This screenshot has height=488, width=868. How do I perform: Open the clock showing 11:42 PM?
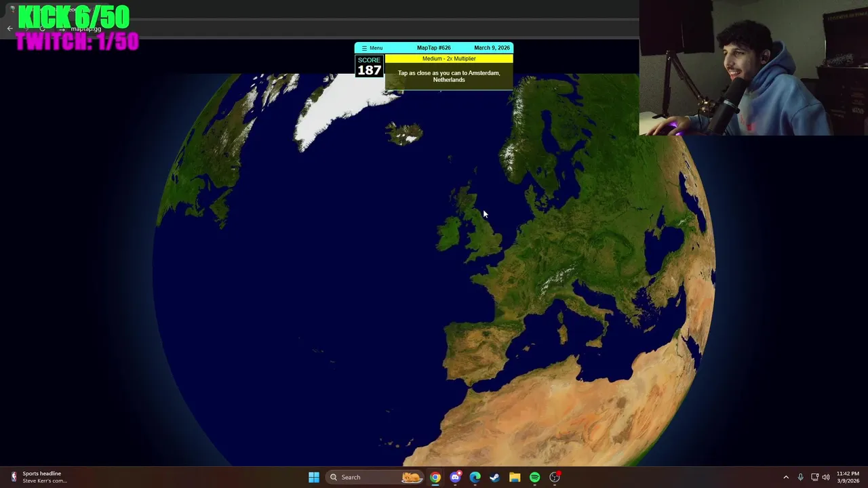pos(848,477)
